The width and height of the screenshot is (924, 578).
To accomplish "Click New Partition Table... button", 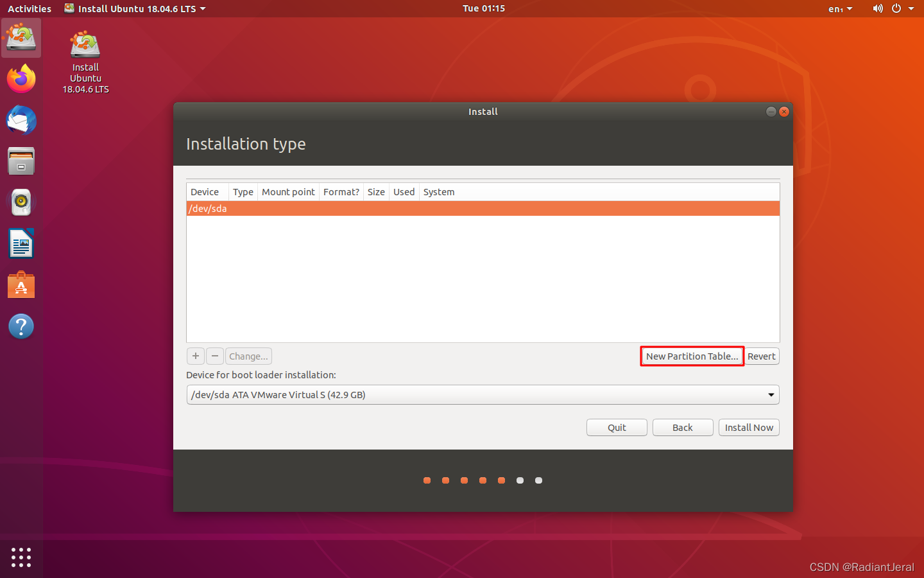I will click(692, 356).
